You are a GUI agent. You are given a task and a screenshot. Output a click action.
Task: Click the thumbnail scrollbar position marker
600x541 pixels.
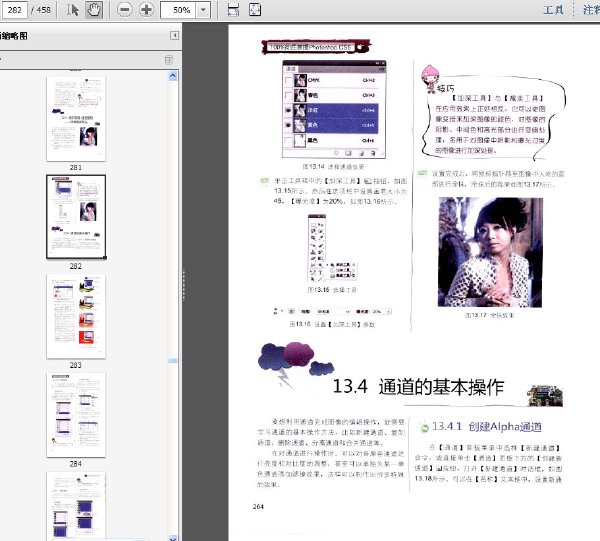[173, 360]
